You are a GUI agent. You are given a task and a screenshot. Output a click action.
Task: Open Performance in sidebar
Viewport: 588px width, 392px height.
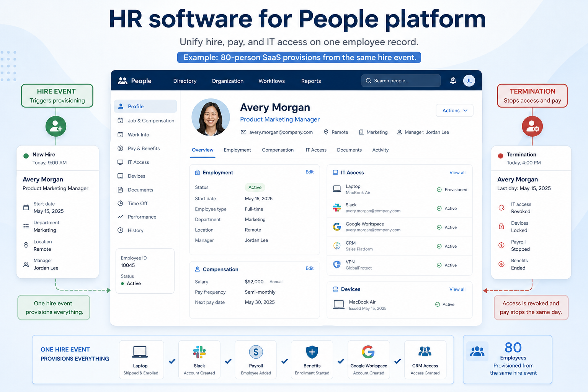[x=145, y=217]
